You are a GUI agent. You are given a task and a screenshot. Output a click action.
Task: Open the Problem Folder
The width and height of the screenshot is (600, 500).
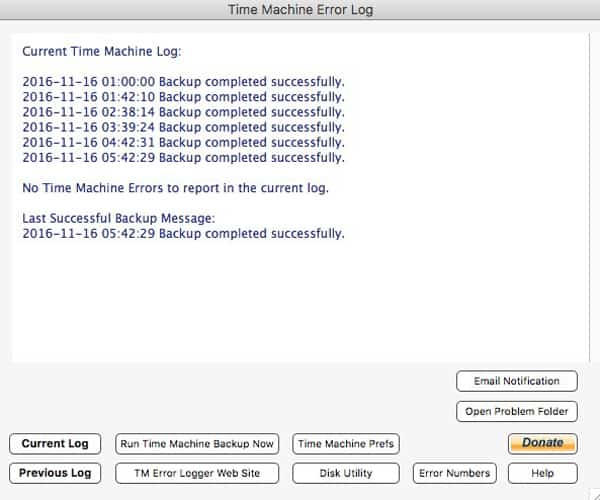517,411
